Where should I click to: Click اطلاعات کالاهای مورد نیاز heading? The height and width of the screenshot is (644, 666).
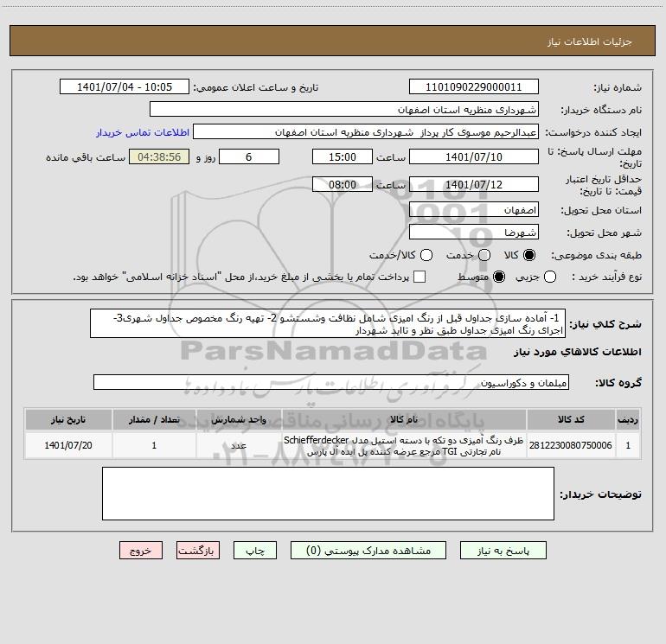(578, 352)
